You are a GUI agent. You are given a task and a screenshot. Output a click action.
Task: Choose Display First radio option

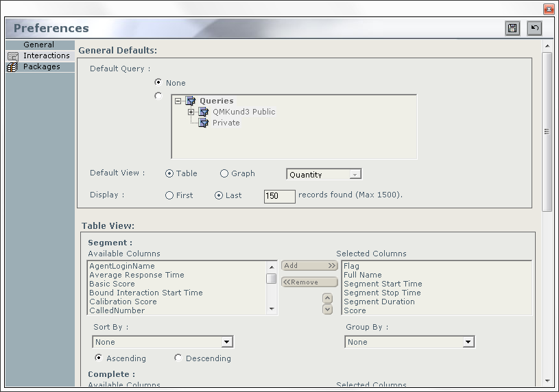click(x=169, y=195)
